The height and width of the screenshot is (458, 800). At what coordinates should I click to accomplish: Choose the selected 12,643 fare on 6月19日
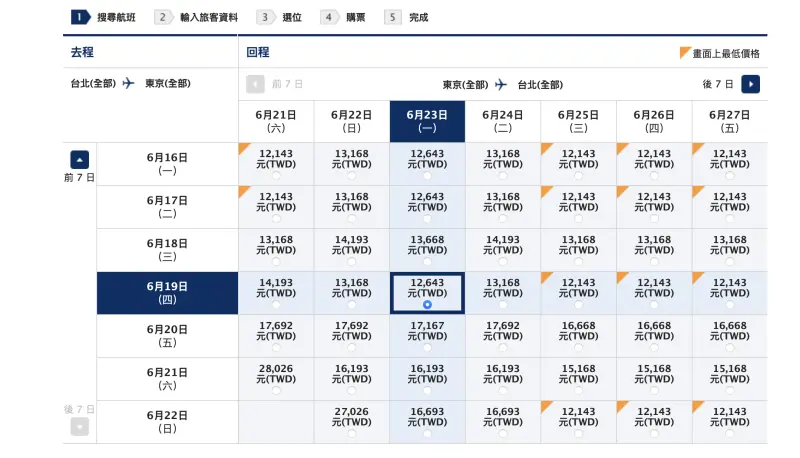[x=428, y=293]
